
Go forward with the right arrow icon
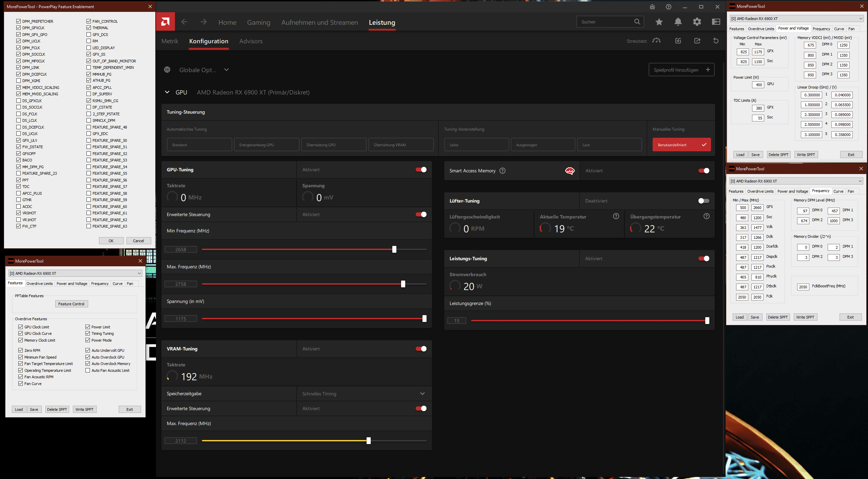[203, 22]
